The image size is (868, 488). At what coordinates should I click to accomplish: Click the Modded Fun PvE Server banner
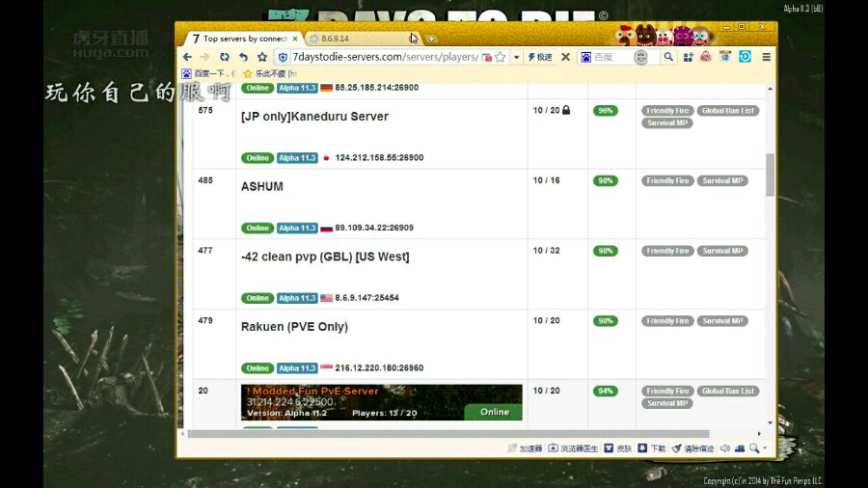[381, 402]
